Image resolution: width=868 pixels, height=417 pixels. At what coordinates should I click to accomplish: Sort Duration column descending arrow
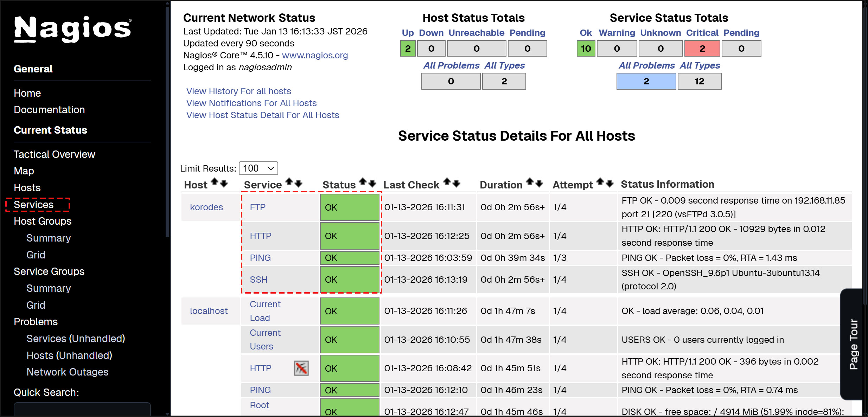539,183
